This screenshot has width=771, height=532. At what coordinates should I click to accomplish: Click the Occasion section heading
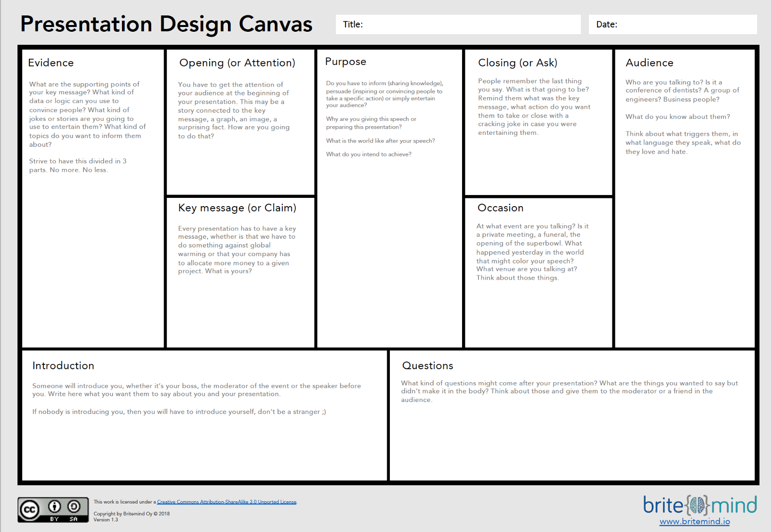coord(500,208)
